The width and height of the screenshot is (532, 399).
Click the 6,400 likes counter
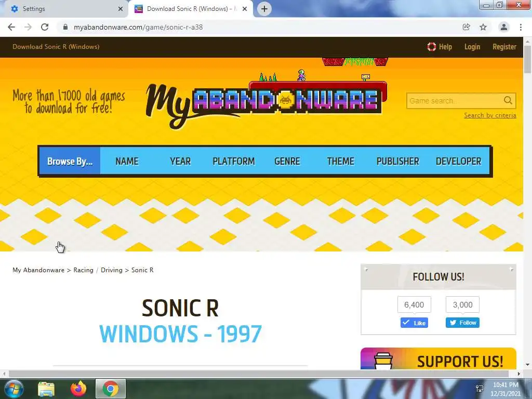(x=414, y=304)
